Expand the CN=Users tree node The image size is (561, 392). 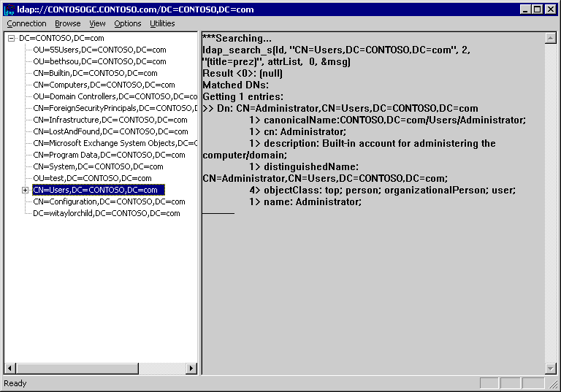tap(25, 190)
